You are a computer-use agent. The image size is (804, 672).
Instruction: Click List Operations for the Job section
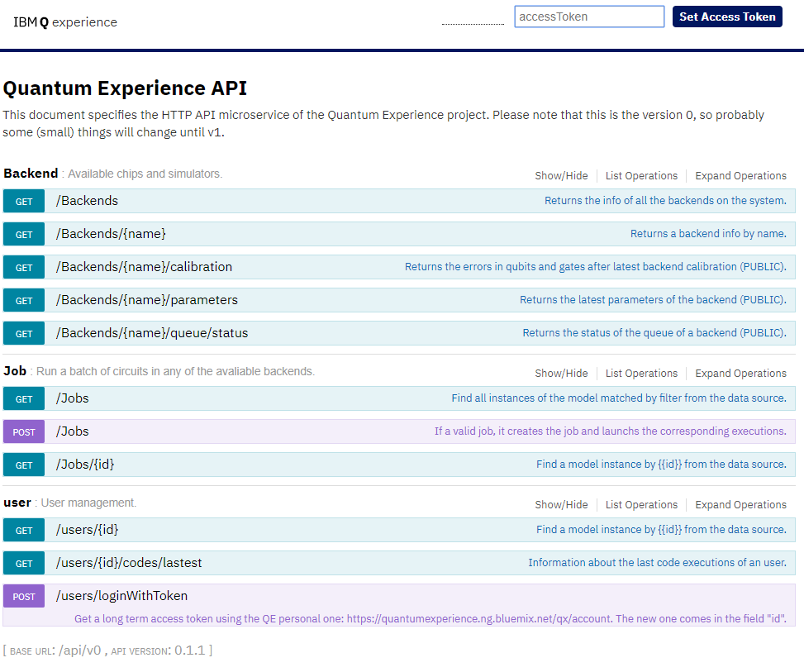point(641,373)
